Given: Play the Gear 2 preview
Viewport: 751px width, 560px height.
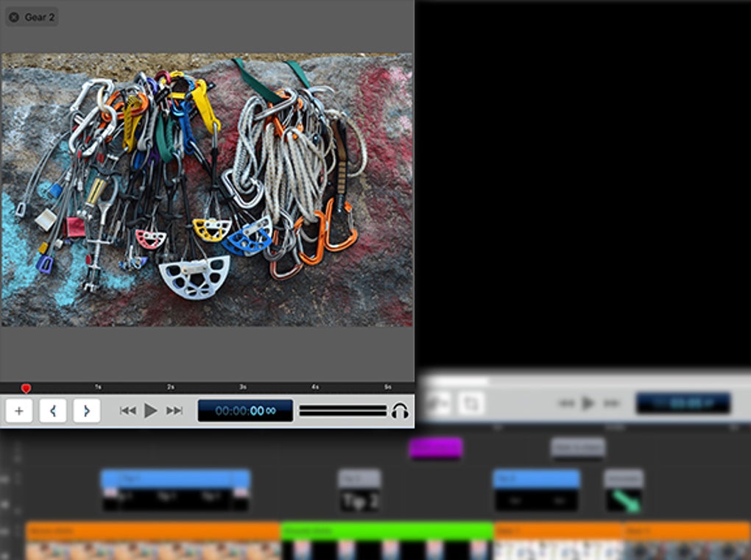Looking at the screenshot, I should (x=150, y=411).
